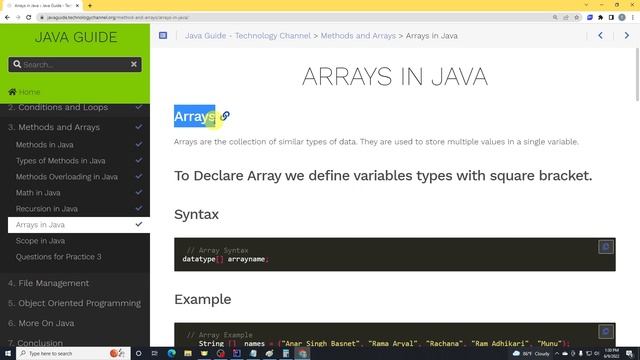Click the checkmark beside Recursion in Java
This screenshot has height=360, width=640.
click(x=139, y=208)
